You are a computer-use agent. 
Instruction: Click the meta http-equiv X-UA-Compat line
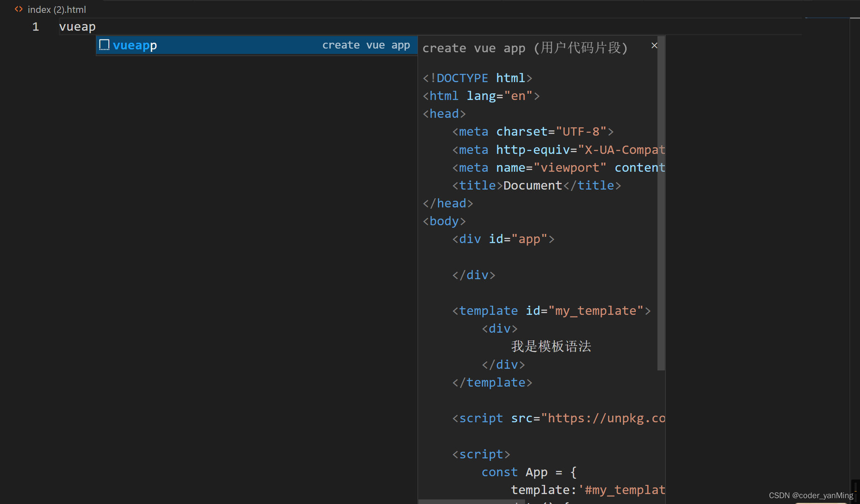point(559,150)
